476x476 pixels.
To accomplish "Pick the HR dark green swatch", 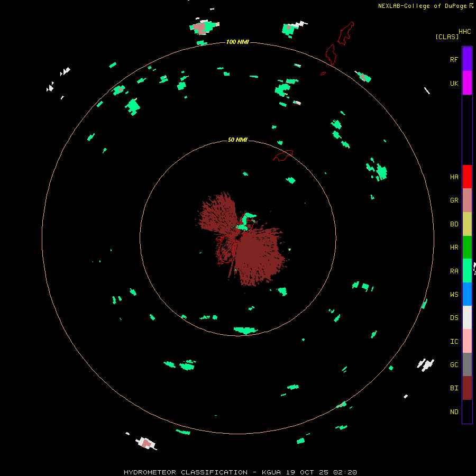I will [467, 248].
